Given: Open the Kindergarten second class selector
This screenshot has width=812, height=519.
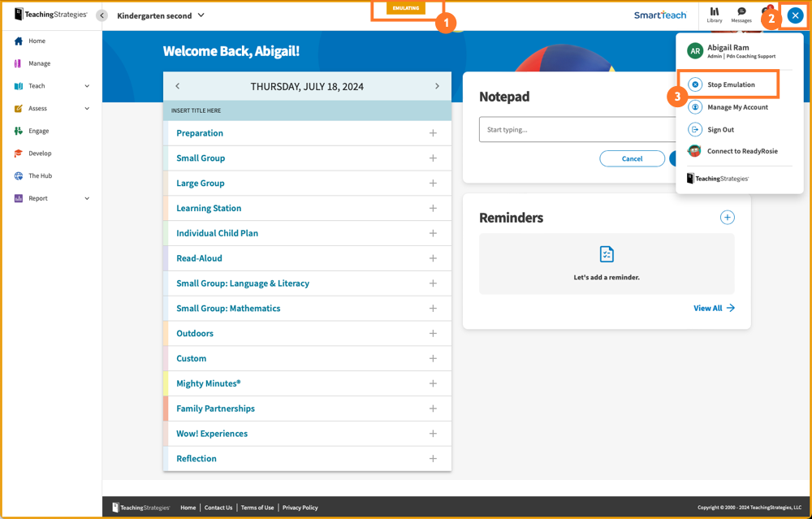Looking at the screenshot, I should (157, 15).
